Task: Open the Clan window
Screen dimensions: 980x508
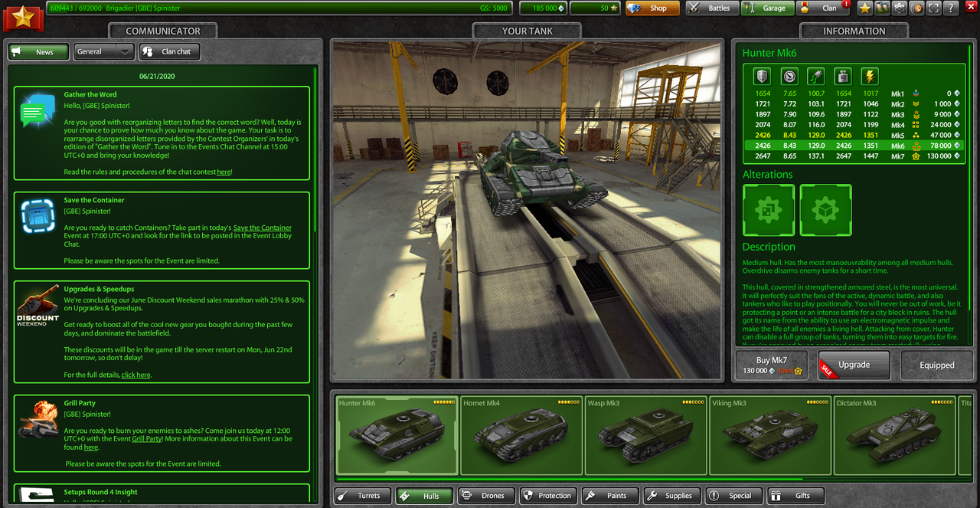Action: tap(822, 8)
